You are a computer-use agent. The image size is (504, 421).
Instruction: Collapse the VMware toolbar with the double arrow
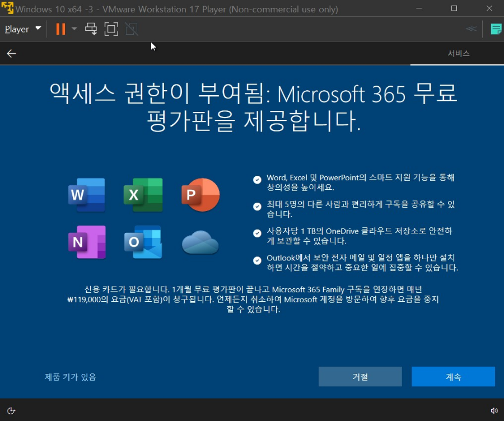point(471,29)
